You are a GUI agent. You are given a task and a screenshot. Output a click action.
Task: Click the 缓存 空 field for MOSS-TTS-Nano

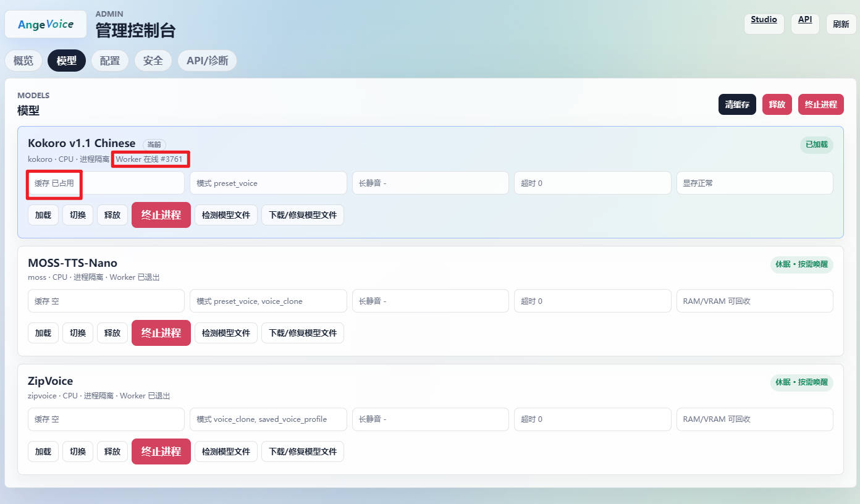(106, 301)
